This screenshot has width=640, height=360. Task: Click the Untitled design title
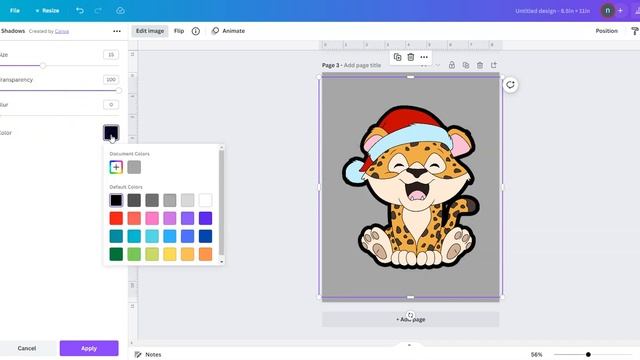point(552,11)
